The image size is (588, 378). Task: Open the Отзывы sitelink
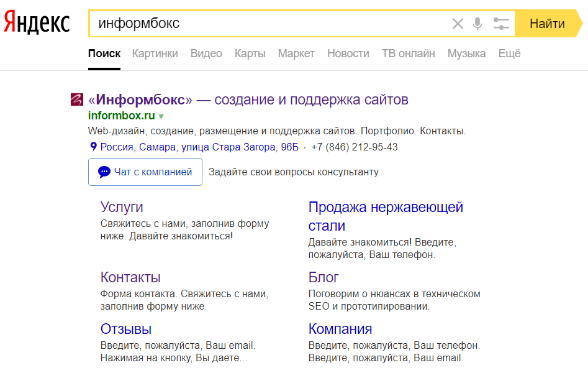point(126,329)
